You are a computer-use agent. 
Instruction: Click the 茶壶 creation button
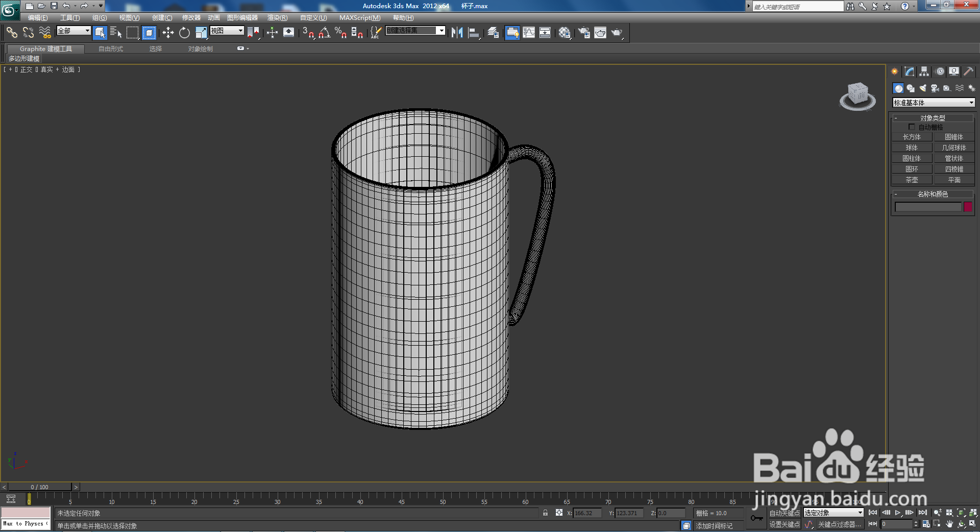pos(912,180)
